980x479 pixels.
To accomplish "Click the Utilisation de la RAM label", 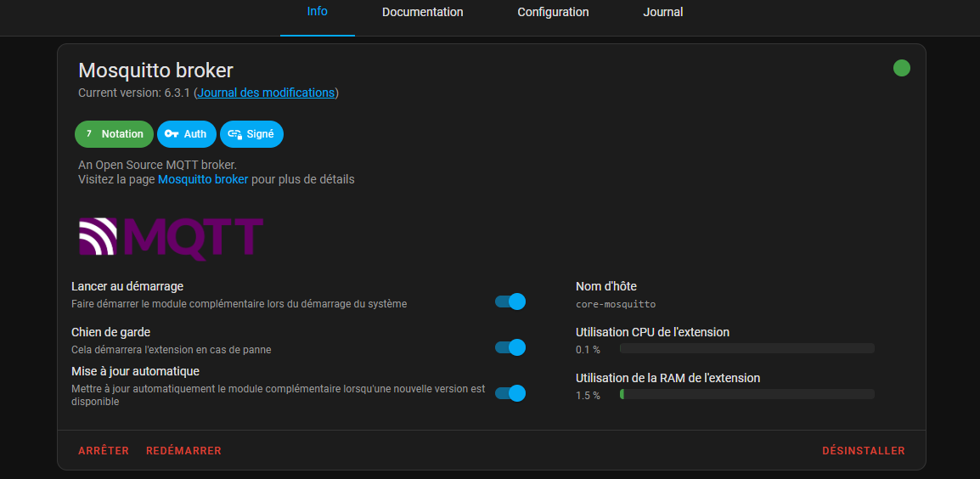I will tap(667, 378).
